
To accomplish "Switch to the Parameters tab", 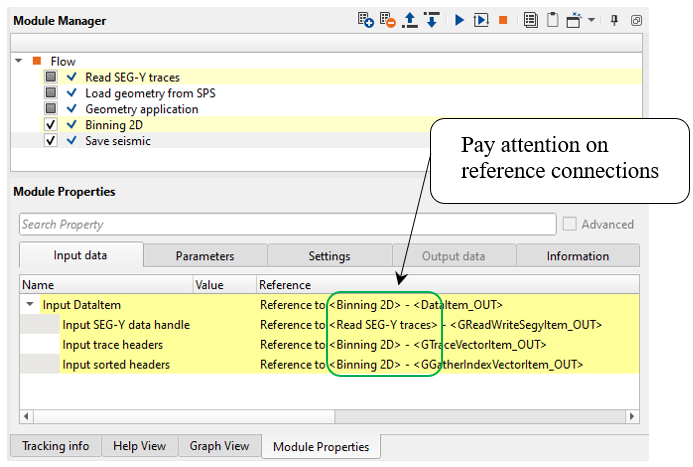I will (205, 256).
